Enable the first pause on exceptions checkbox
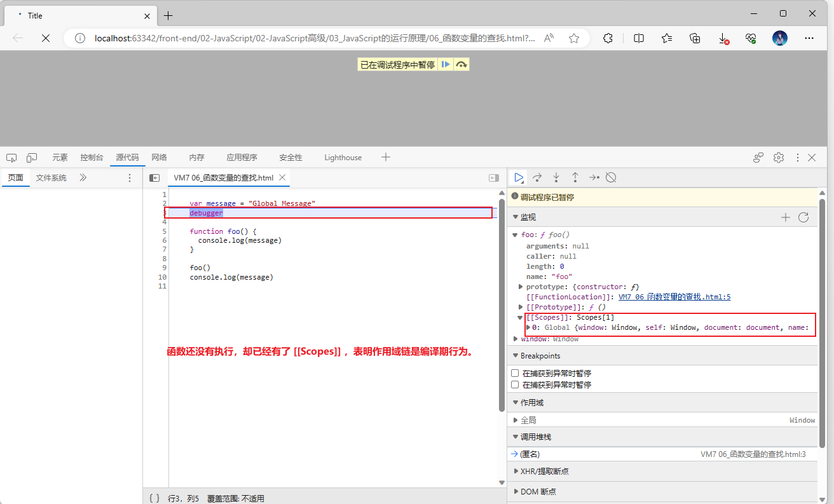This screenshot has height=504, width=834. [x=516, y=374]
